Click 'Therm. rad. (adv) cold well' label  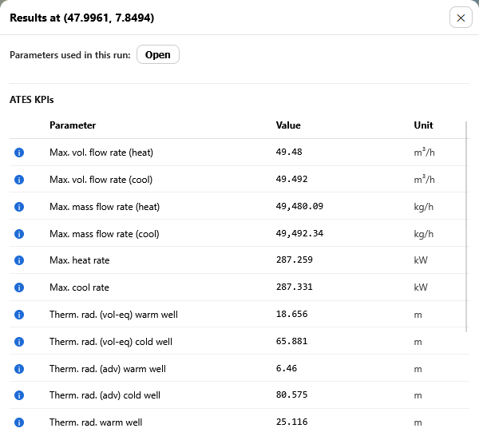tap(105, 395)
